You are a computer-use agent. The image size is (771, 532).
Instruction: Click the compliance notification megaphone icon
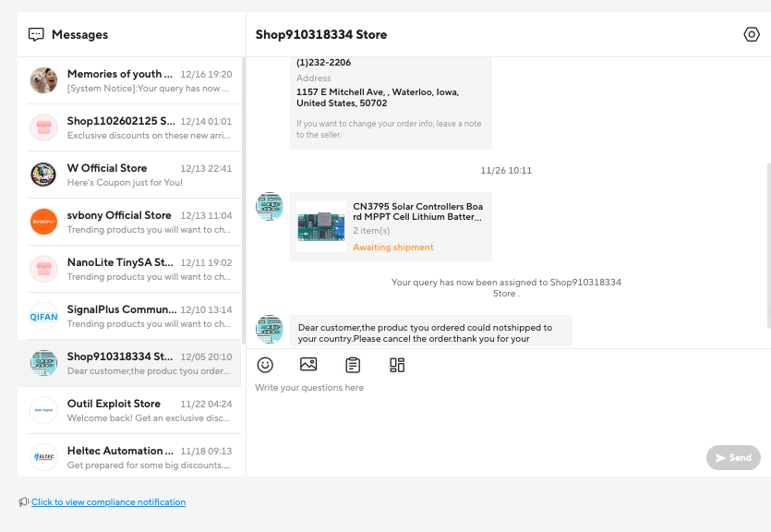tap(23, 502)
